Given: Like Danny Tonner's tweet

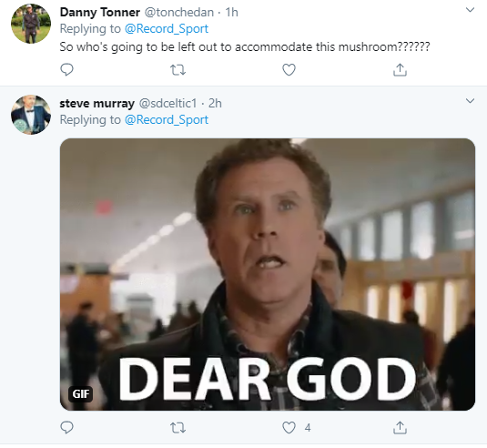Looking at the screenshot, I should [289, 69].
